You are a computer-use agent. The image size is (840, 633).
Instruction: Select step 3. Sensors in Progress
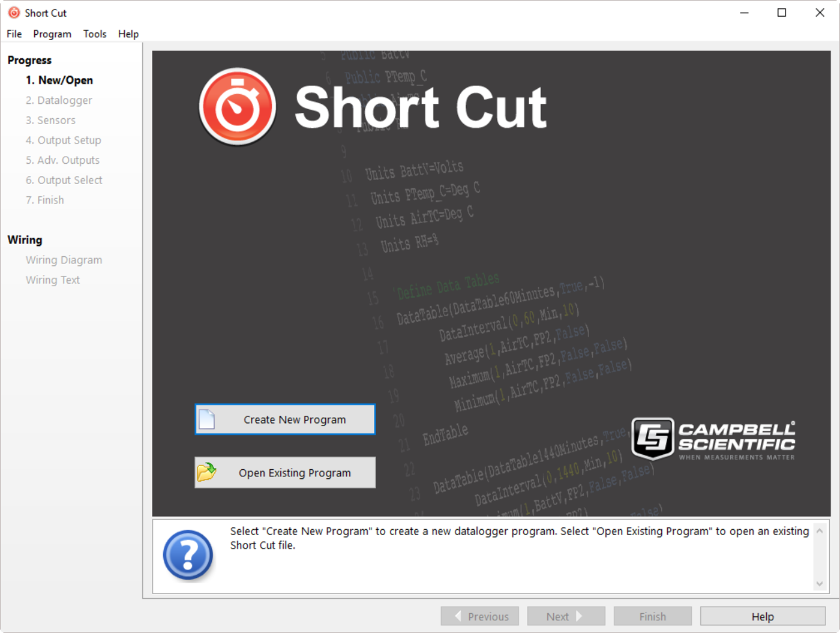[50, 120]
